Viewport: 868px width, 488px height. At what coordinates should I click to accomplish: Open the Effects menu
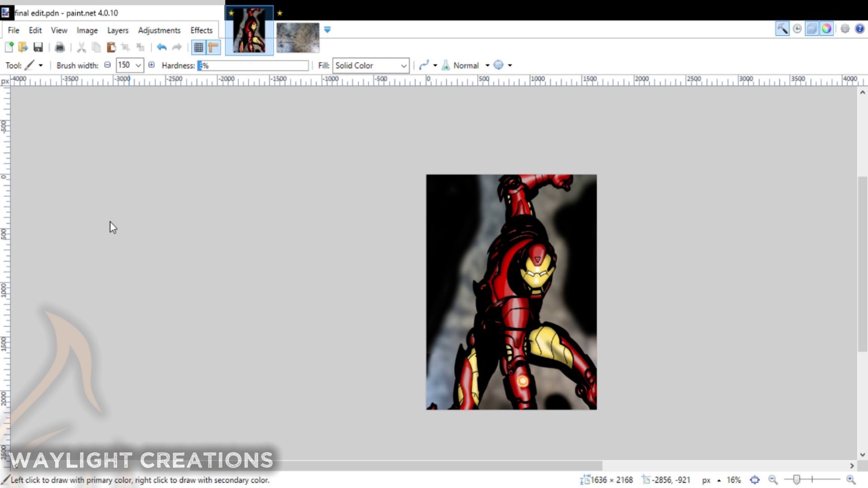(x=201, y=30)
